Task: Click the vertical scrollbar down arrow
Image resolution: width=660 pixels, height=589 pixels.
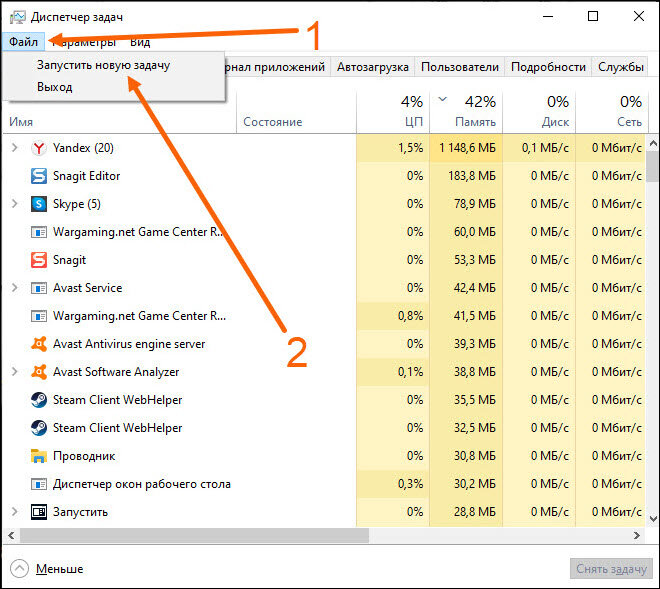Action: 653,519
